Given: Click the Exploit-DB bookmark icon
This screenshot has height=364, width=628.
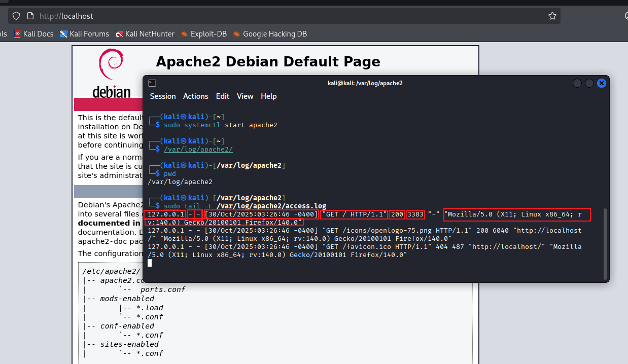Looking at the screenshot, I should click(184, 34).
